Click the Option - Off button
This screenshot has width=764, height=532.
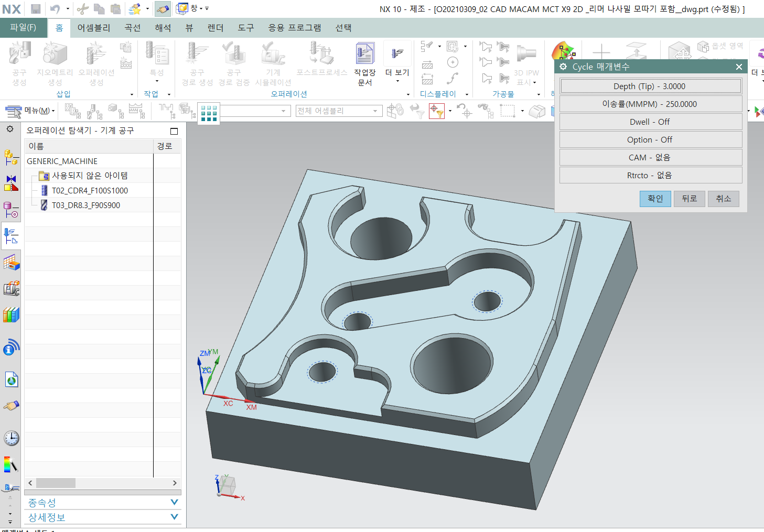(651, 139)
